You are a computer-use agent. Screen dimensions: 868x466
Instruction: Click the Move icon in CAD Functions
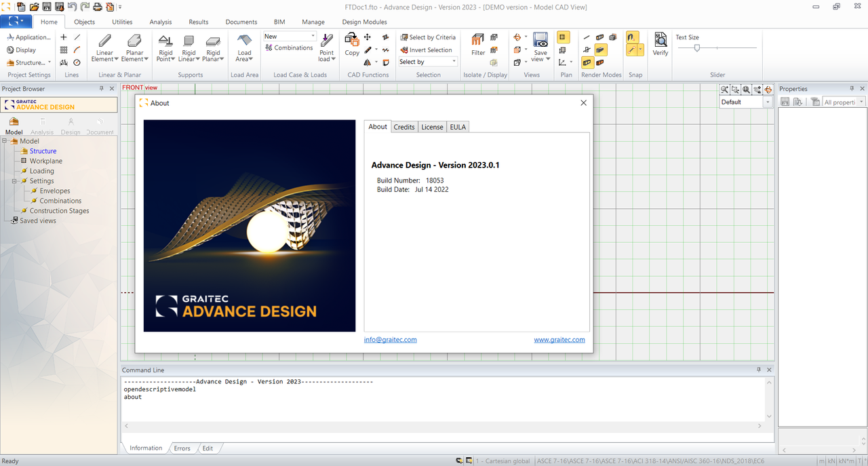pos(368,37)
